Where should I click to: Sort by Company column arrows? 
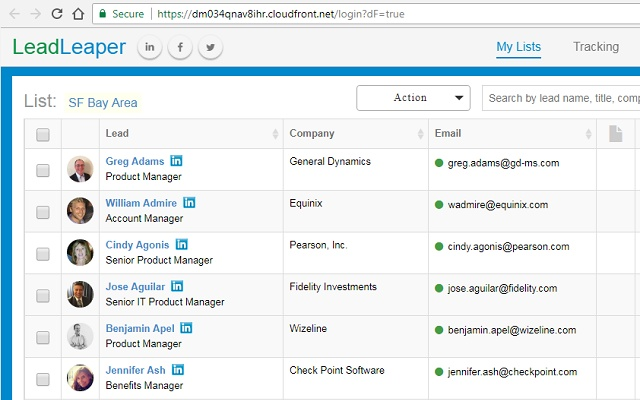tap(420, 133)
